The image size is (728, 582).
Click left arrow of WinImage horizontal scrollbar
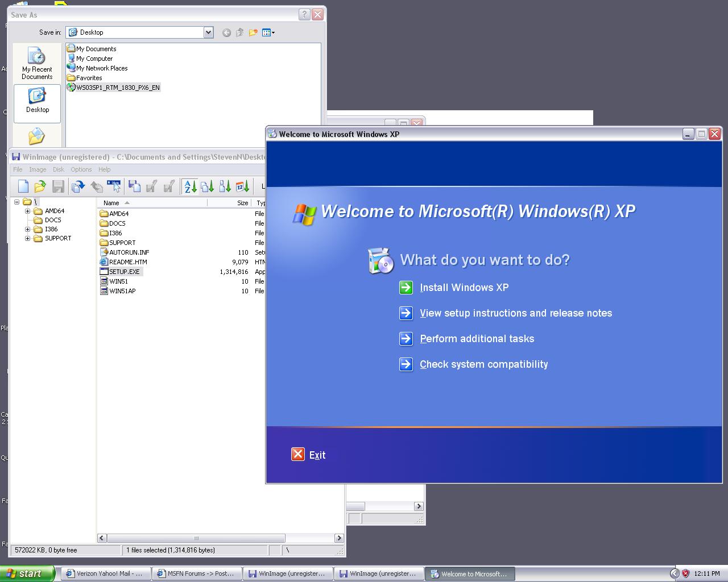coord(102,538)
